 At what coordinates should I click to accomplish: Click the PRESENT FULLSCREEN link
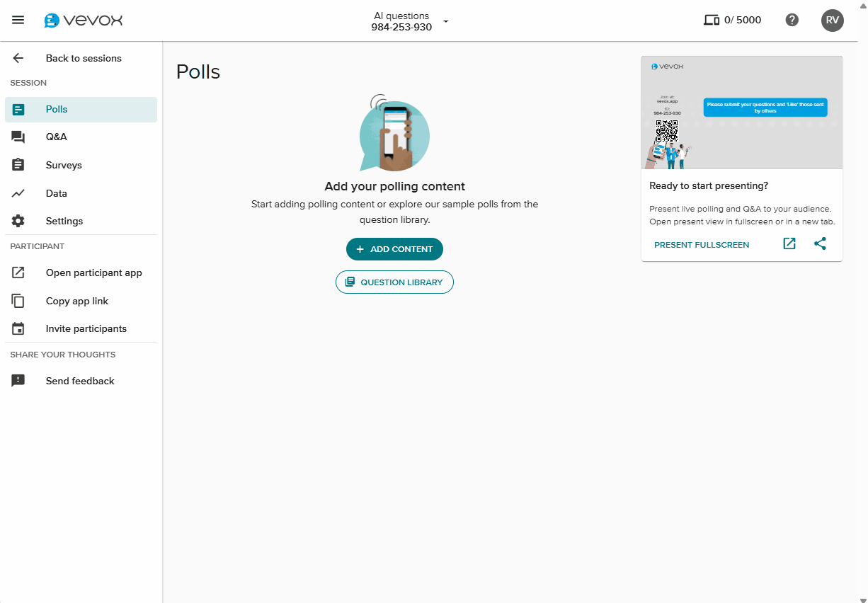click(x=701, y=243)
